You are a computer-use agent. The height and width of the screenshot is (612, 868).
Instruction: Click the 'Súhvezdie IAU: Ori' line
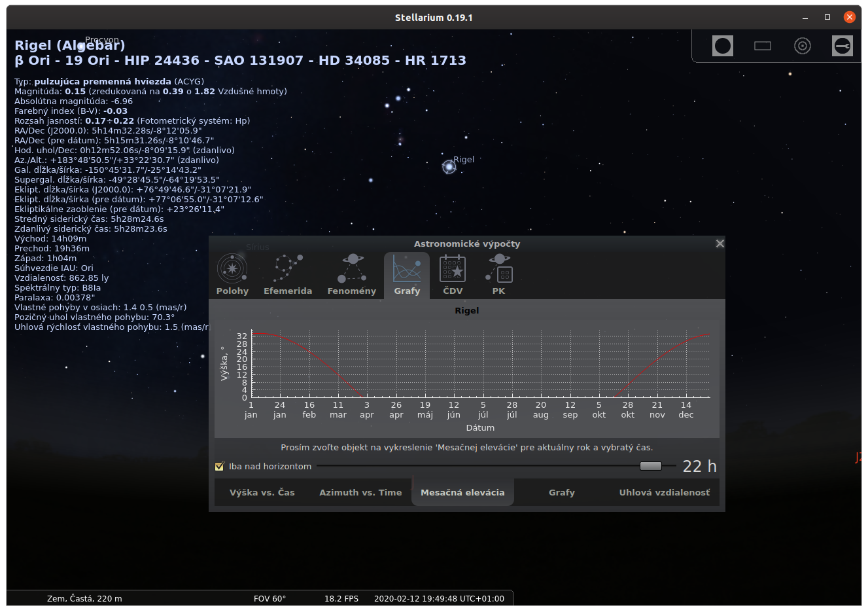(54, 268)
